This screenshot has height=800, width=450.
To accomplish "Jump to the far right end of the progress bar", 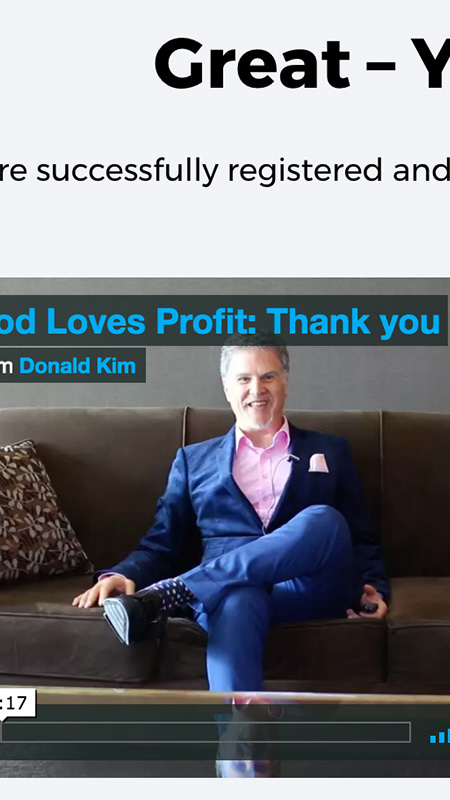I will (x=407, y=732).
